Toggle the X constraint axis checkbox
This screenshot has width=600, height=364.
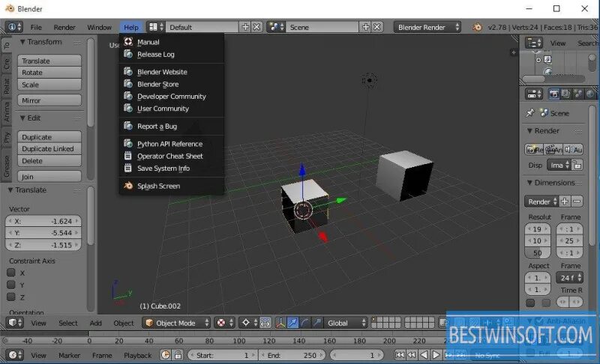pos(11,273)
